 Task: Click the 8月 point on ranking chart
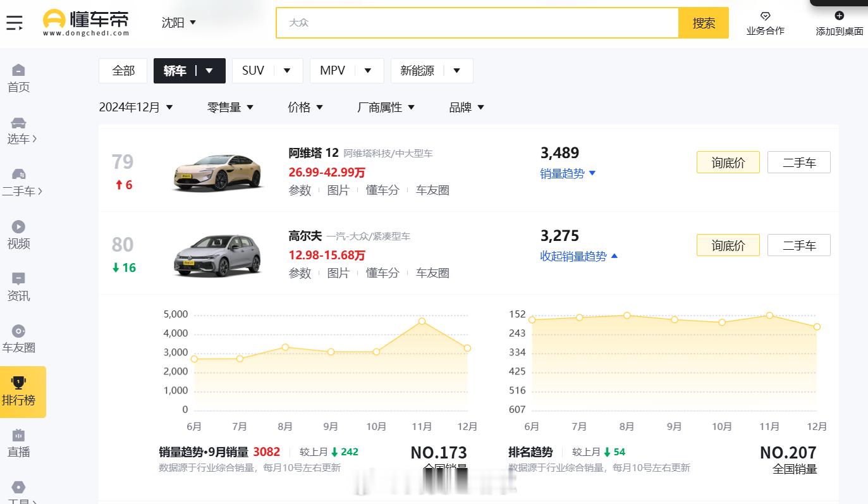click(627, 316)
